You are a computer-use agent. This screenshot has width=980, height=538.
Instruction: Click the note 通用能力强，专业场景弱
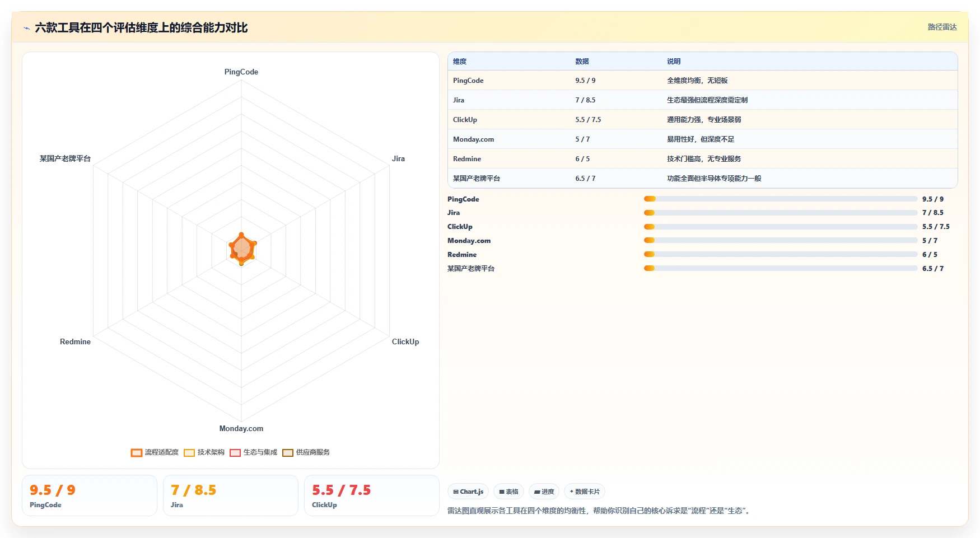click(704, 120)
